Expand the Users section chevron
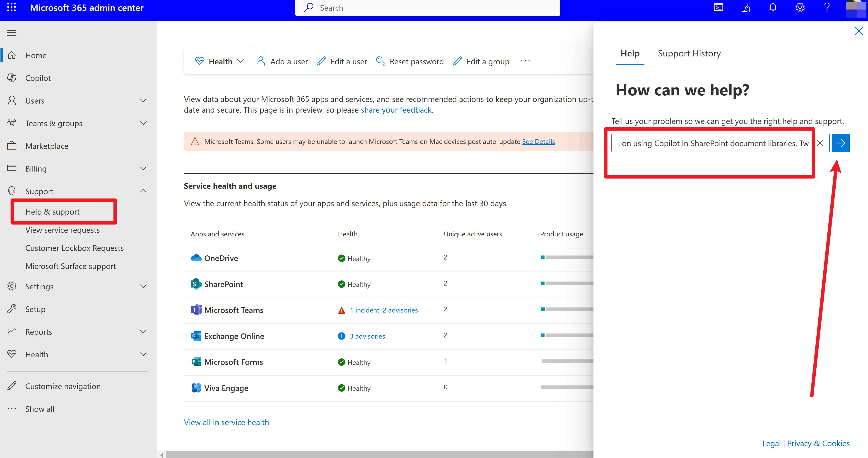The height and width of the screenshot is (458, 868). [x=143, y=100]
